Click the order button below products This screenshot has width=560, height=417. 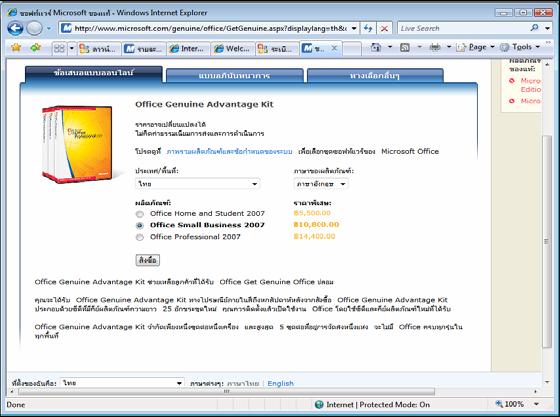[x=148, y=260]
